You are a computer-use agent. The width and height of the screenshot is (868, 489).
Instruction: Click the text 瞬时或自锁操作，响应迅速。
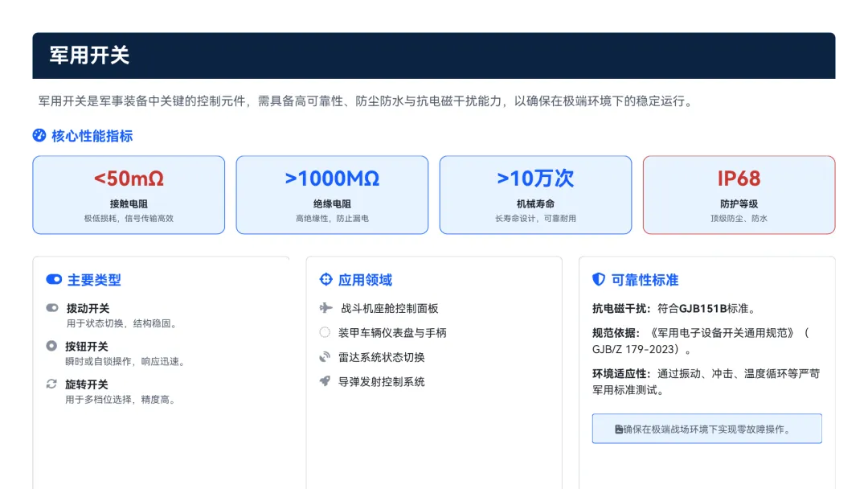coord(126,362)
